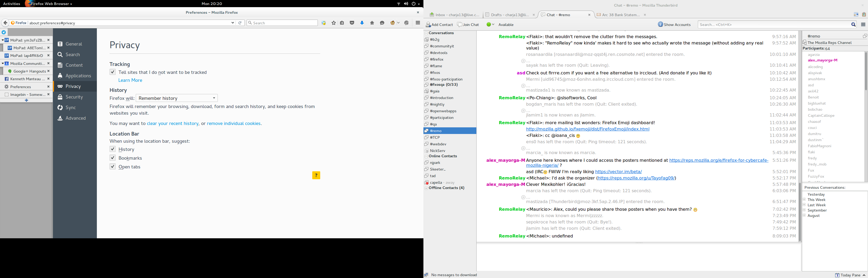
Task: Expand 'September' previous conversations
Action: coord(804,210)
